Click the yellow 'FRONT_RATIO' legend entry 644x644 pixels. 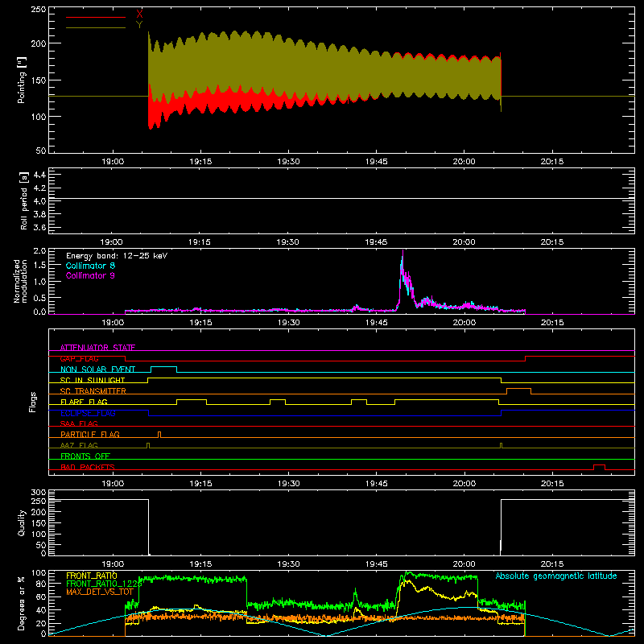[92, 576]
